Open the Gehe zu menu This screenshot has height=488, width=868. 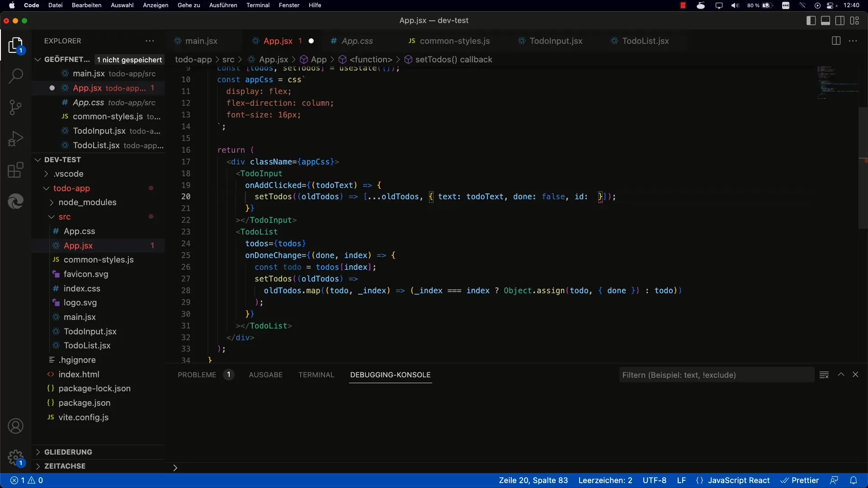pyautogui.click(x=189, y=5)
